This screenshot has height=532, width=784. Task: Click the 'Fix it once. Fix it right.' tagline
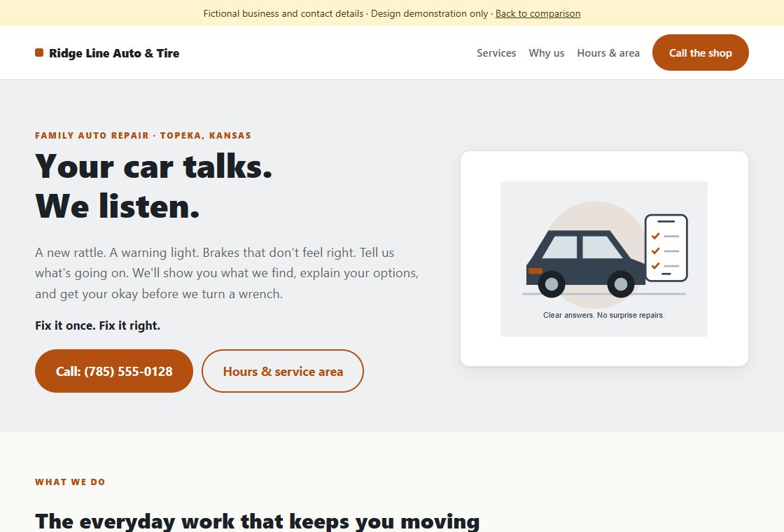(97, 325)
